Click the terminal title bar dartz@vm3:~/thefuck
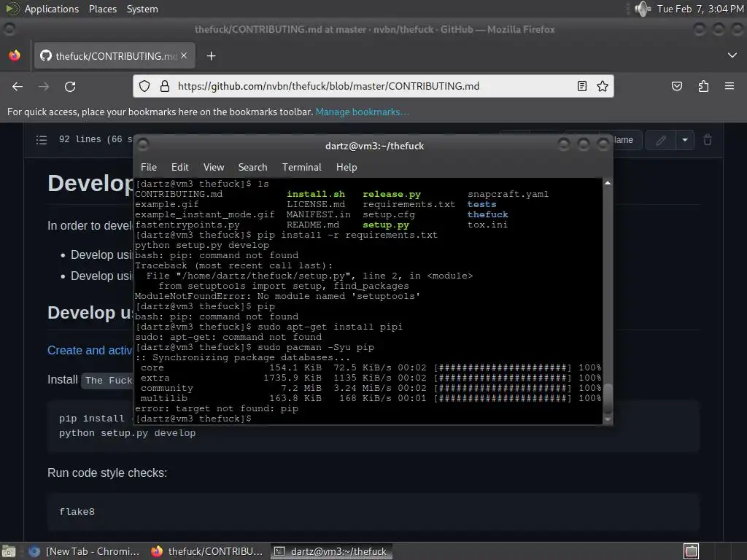The image size is (747, 560). (374, 146)
